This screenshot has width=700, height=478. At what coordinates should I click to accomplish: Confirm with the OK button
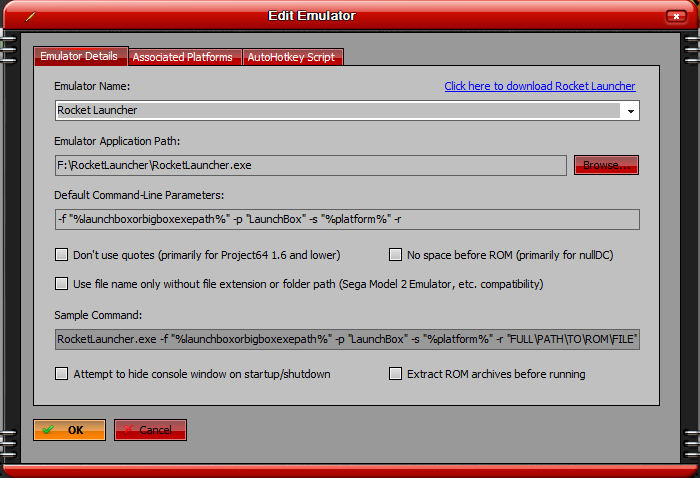click(70, 430)
